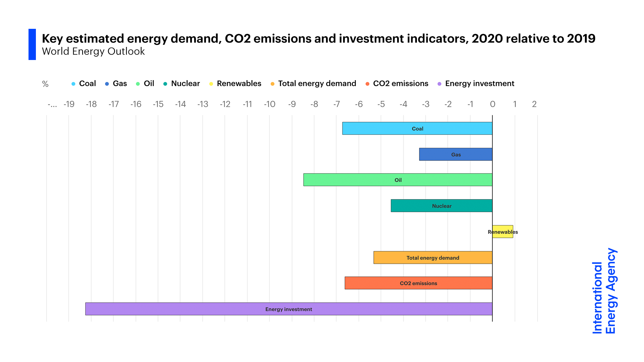The width and height of the screenshot is (644, 362).
Task: Click the International Energy Agency logo
Action: tap(604, 291)
